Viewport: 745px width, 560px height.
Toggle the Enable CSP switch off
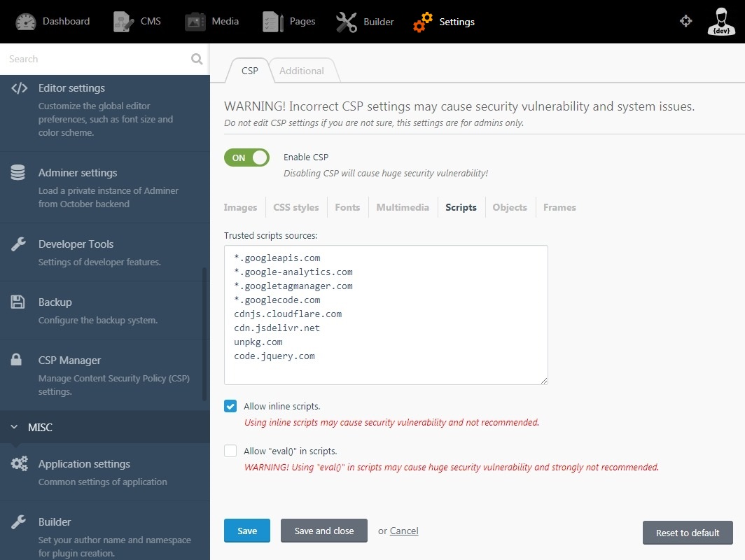click(x=246, y=157)
